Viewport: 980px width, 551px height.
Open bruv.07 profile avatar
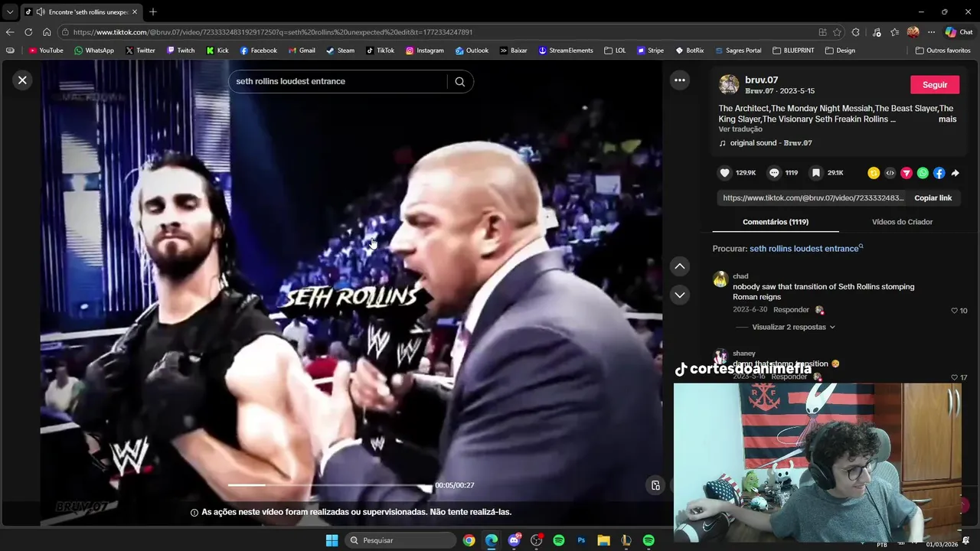729,85
